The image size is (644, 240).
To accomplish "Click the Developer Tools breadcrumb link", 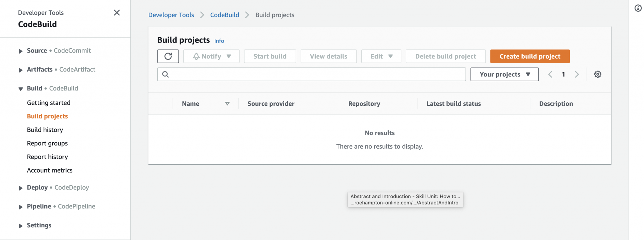I will click(x=171, y=15).
